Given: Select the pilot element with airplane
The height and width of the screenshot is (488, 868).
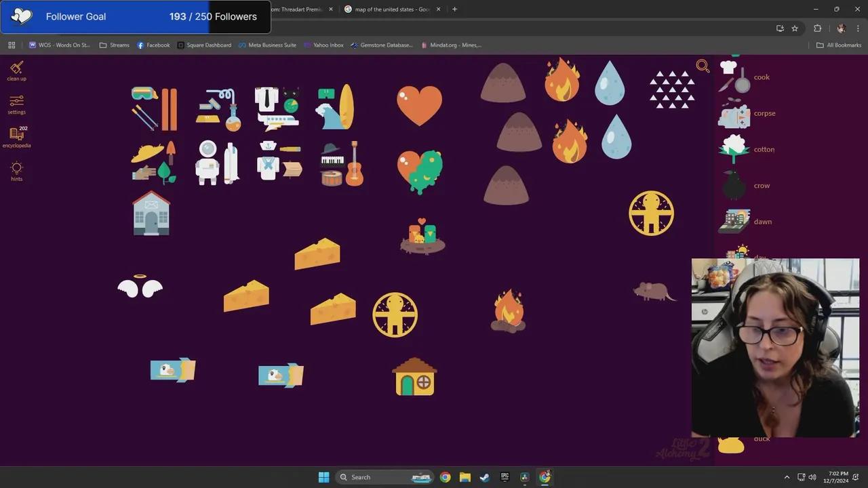Looking at the screenshot, I should [x=277, y=108].
